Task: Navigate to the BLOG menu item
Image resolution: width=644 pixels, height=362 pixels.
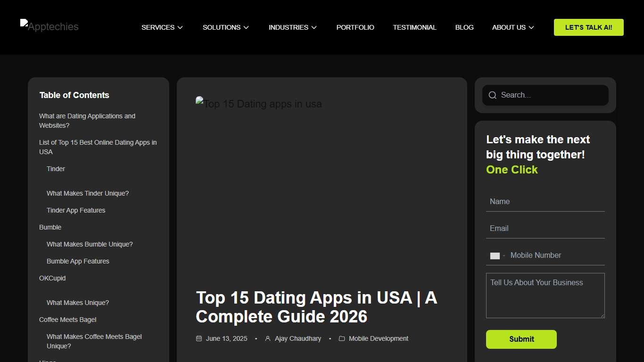Action: coord(464,27)
